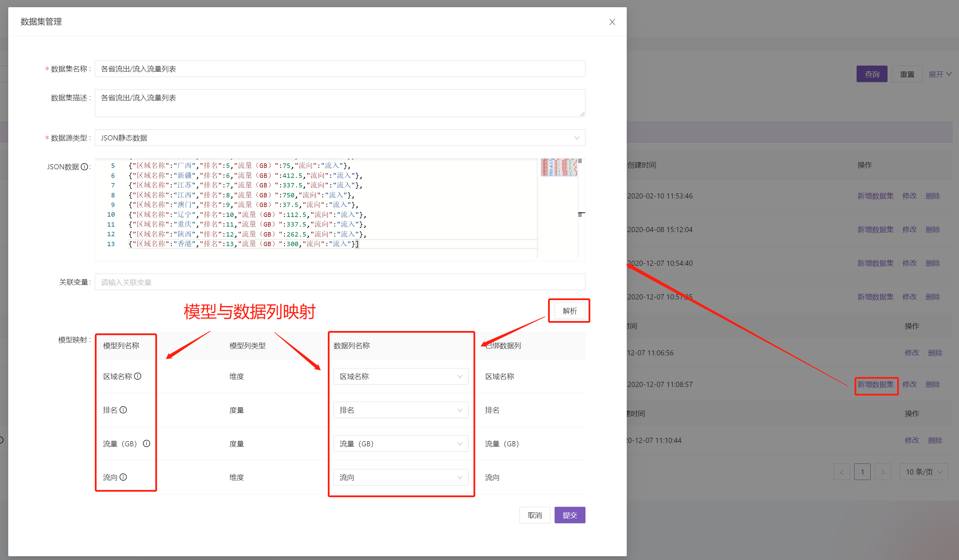This screenshot has height=560, width=959.
Task: Click 新增数据集 in the 10:57 row
Action: click(875, 297)
